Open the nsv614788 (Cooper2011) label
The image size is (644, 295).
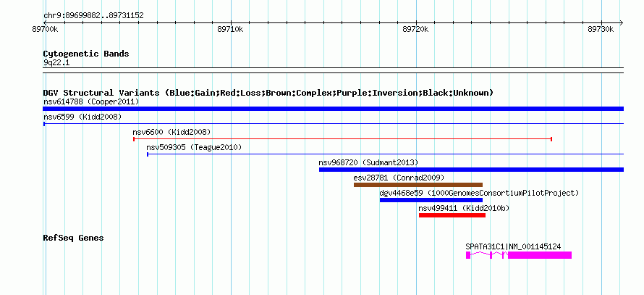[91, 101]
